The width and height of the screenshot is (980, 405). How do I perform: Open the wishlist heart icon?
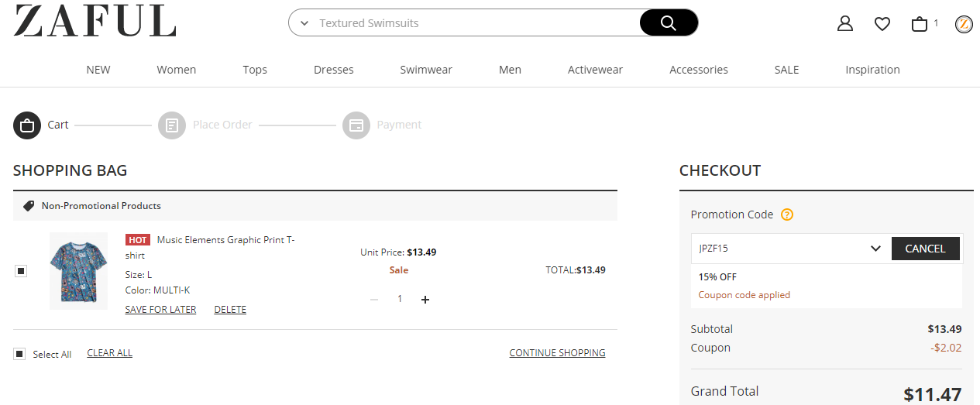(882, 24)
